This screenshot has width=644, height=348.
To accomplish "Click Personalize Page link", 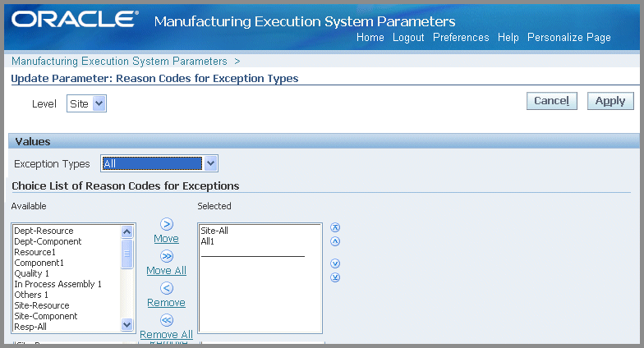I will [568, 38].
